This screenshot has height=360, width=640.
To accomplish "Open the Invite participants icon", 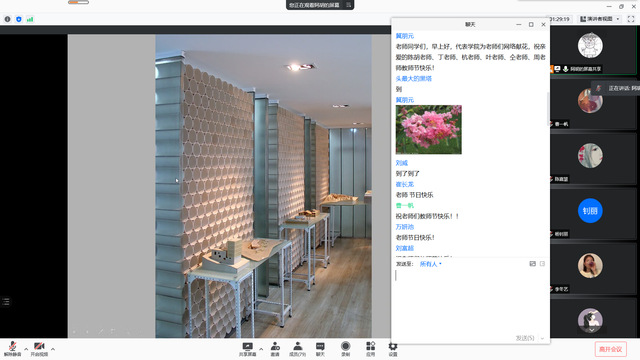I will (x=275, y=349).
